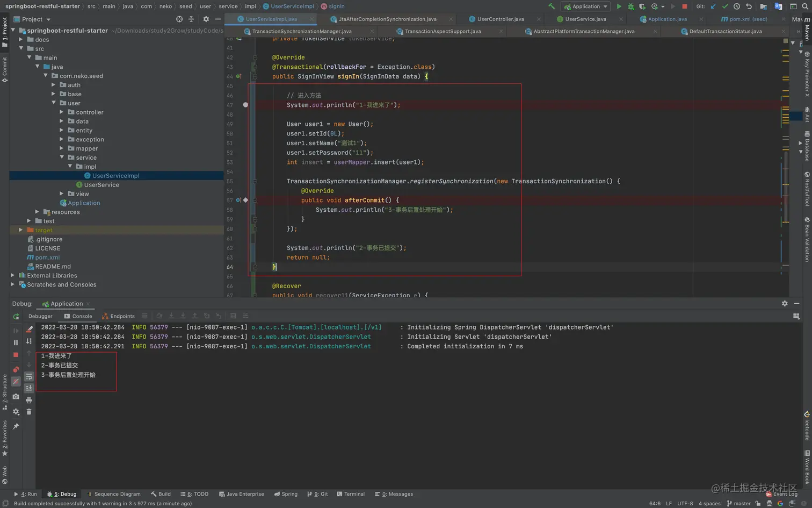The image size is (812, 508).
Task: Expand External Libraries node
Action: tap(13, 275)
